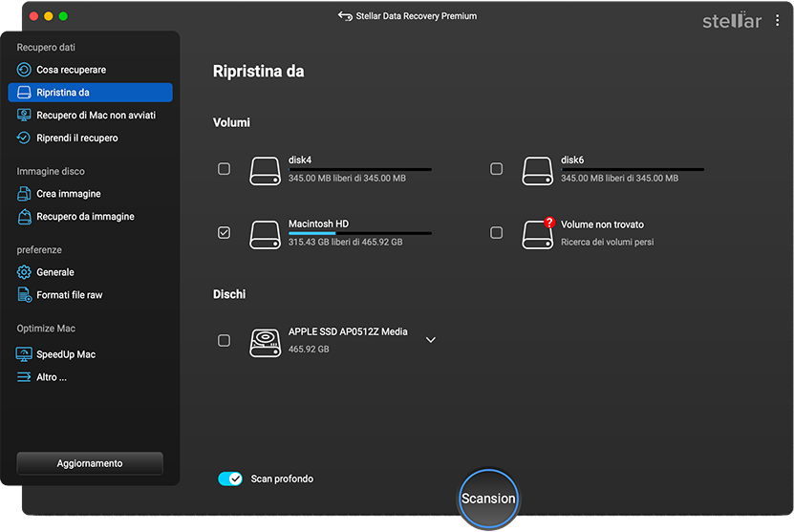Check the disk4 volume checkbox

[224, 168]
